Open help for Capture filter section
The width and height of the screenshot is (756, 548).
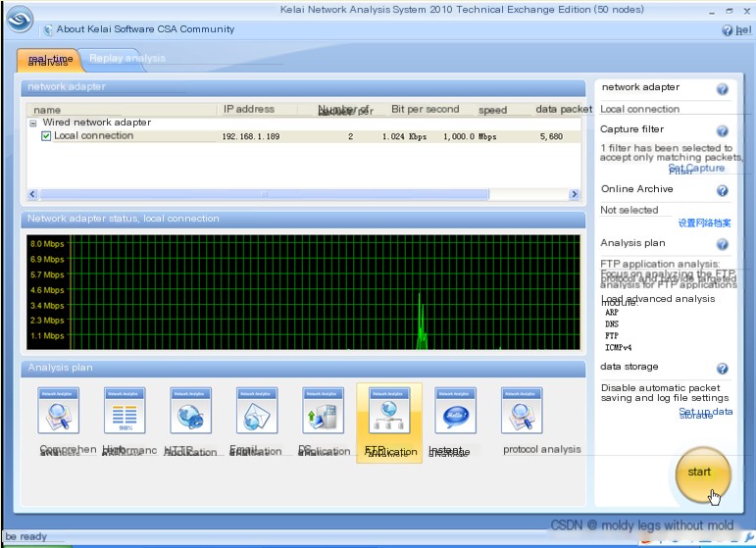point(722,131)
